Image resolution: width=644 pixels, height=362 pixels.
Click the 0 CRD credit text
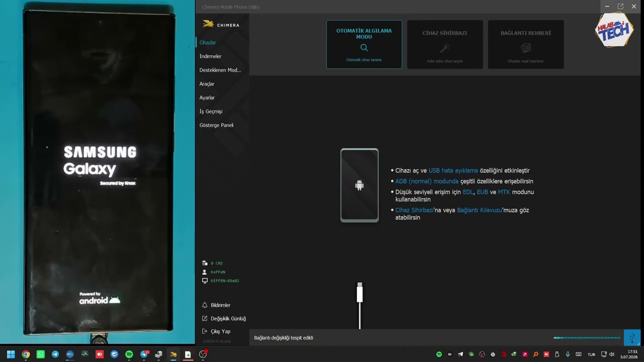217,263
